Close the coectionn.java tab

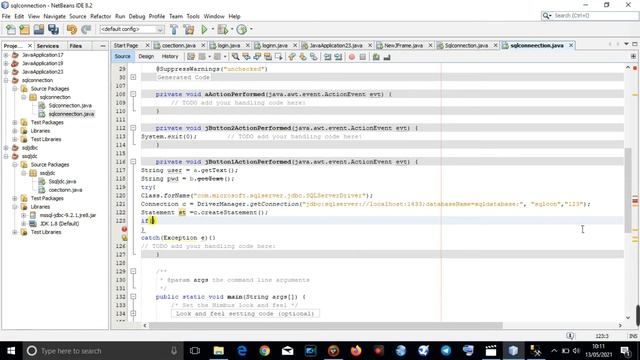click(x=203, y=45)
